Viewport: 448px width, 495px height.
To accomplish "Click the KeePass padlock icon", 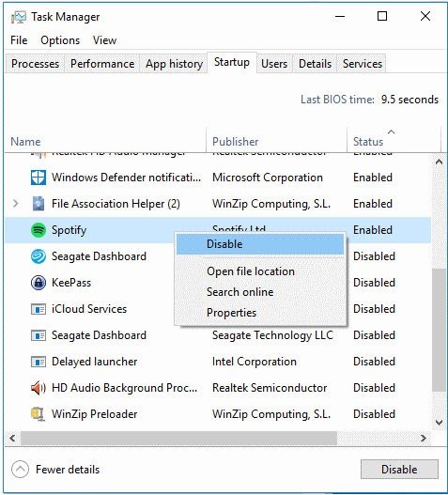I will tap(39, 283).
